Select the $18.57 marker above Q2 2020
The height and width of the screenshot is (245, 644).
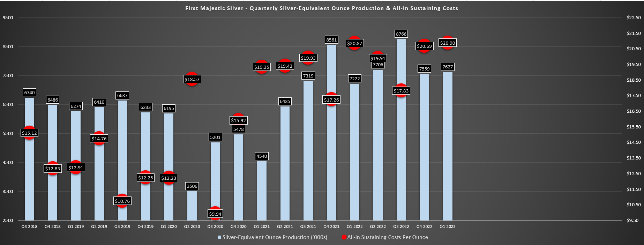[192, 79]
